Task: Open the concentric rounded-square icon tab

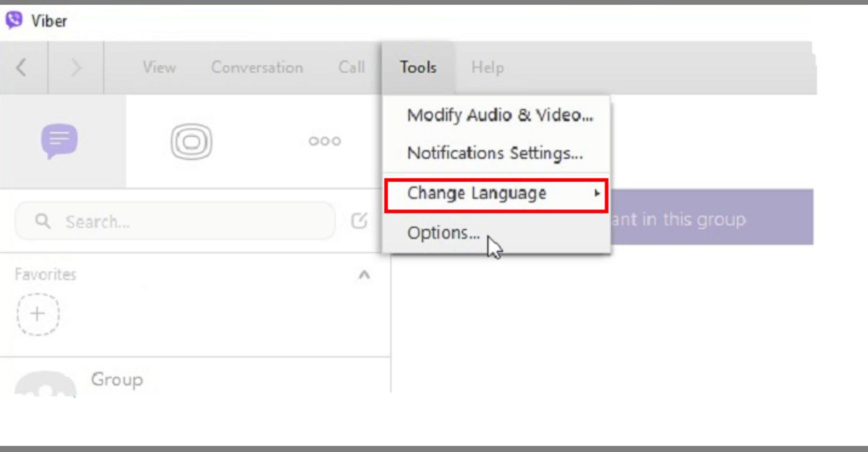Action: [x=191, y=141]
